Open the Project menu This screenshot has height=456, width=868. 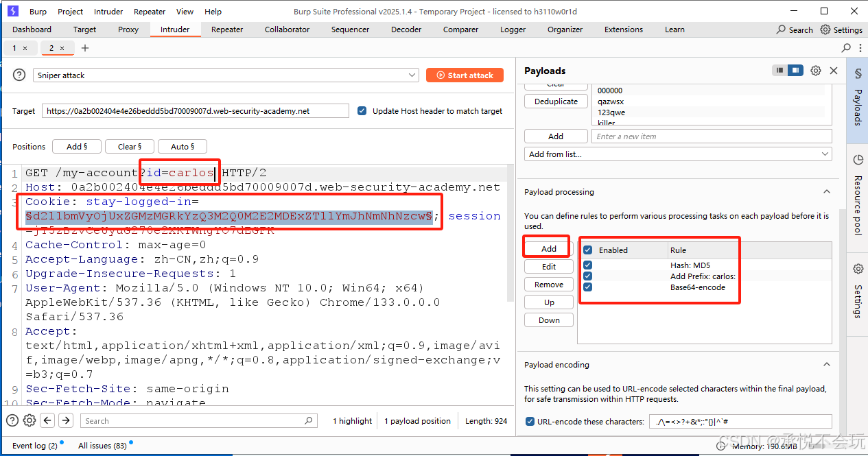(x=71, y=12)
